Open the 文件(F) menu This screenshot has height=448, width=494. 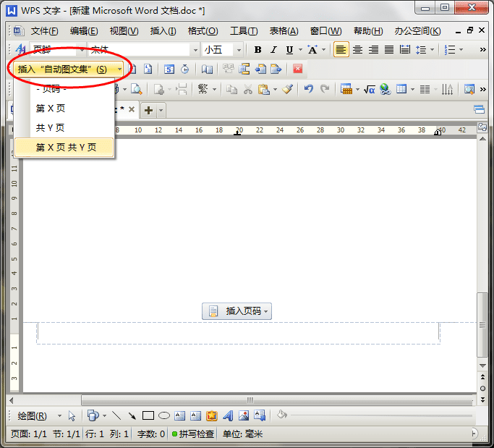(x=44, y=31)
